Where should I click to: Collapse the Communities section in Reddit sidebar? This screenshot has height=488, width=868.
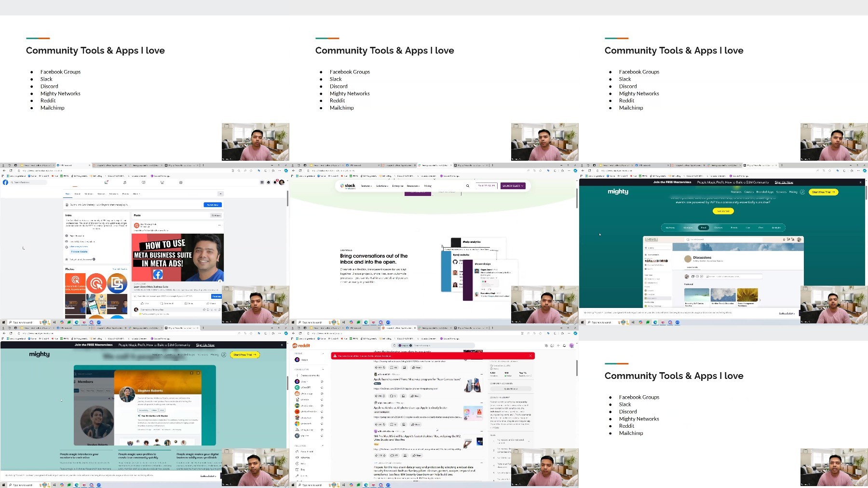[322, 369]
